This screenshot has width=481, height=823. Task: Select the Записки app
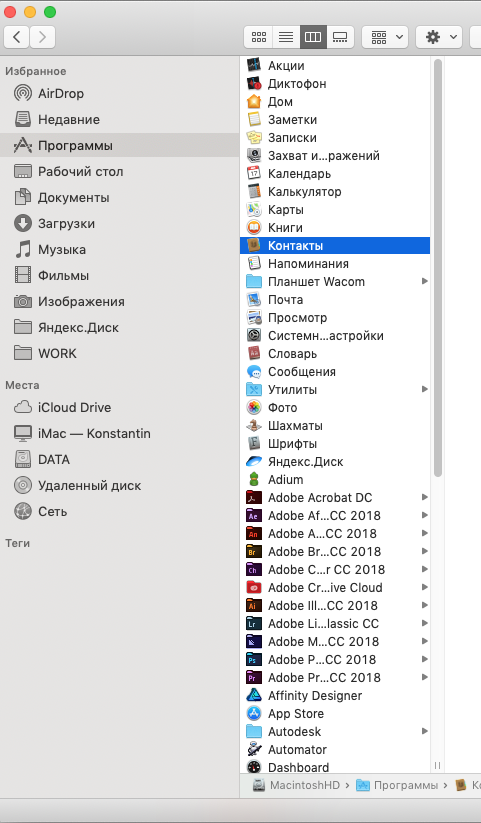tap(335, 138)
